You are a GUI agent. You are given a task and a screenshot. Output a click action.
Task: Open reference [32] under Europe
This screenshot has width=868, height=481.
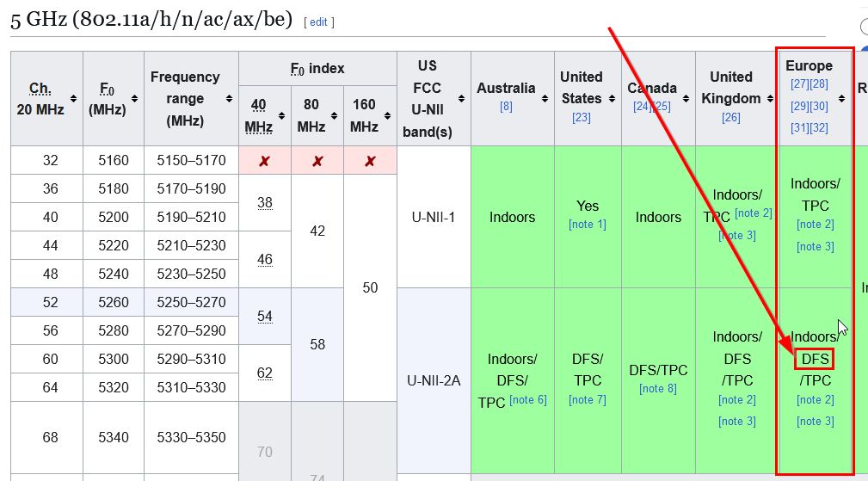click(x=819, y=128)
